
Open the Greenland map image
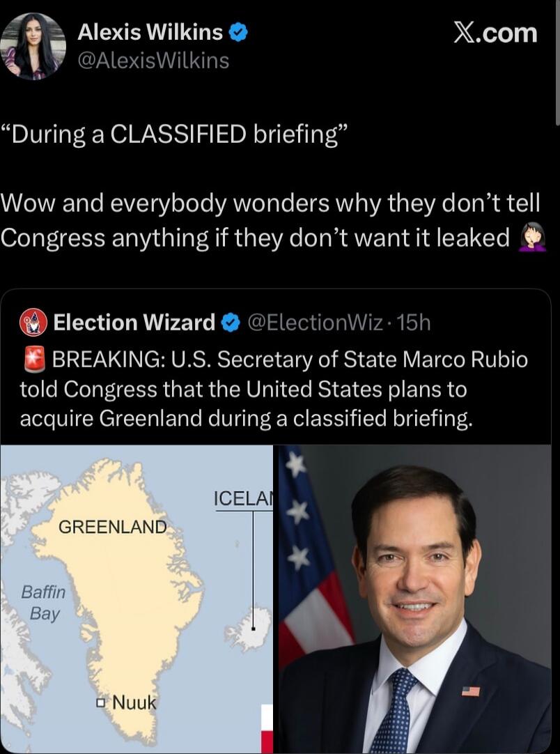[x=137, y=599]
